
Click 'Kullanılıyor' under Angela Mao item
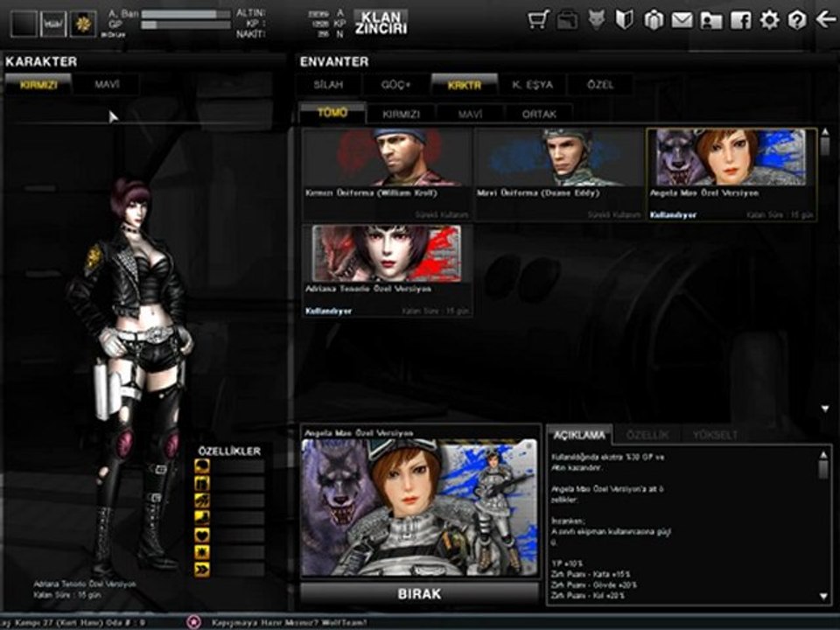[x=674, y=215]
